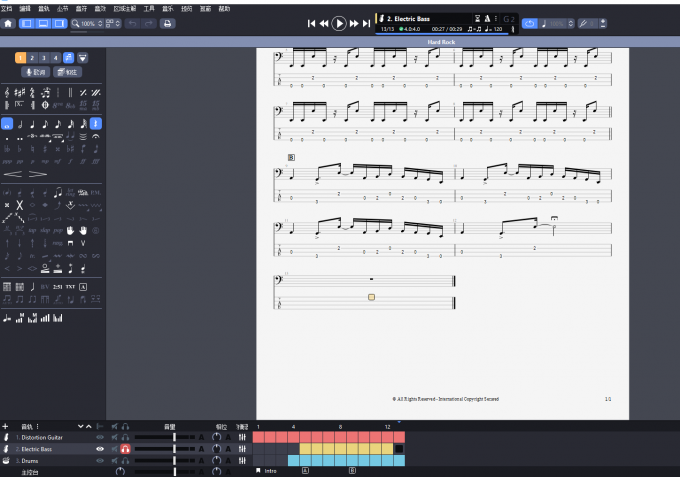Toggle solo headphones on the Electric Bass track
The image size is (680, 477).
(126, 449)
